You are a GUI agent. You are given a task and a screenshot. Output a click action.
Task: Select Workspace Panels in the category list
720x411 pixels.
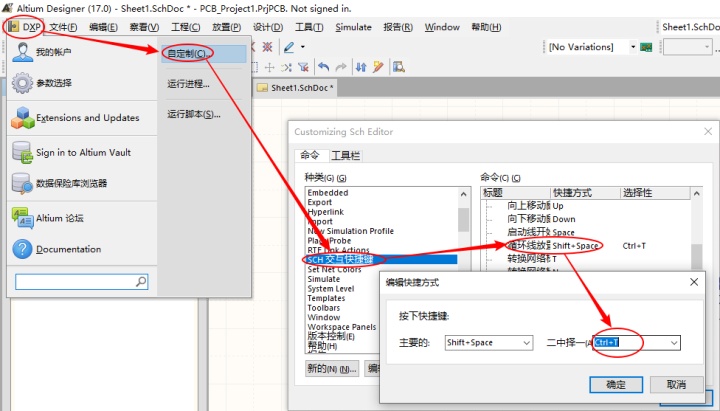click(342, 327)
